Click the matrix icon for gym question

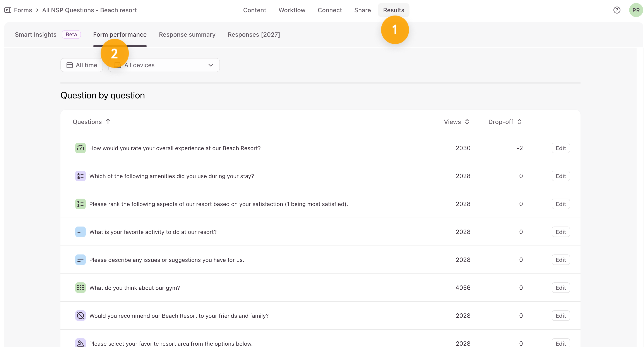(x=80, y=288)
